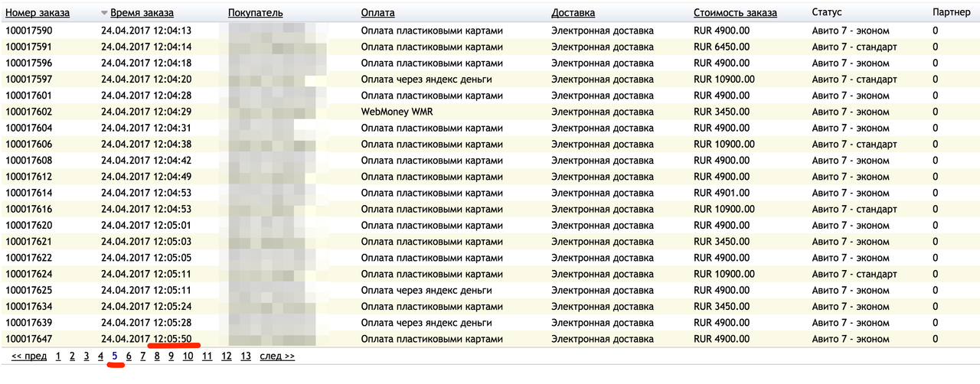Screen dimensions: 980x384
Task: Open page 6 in pagination
Action: tap(129, 356)
